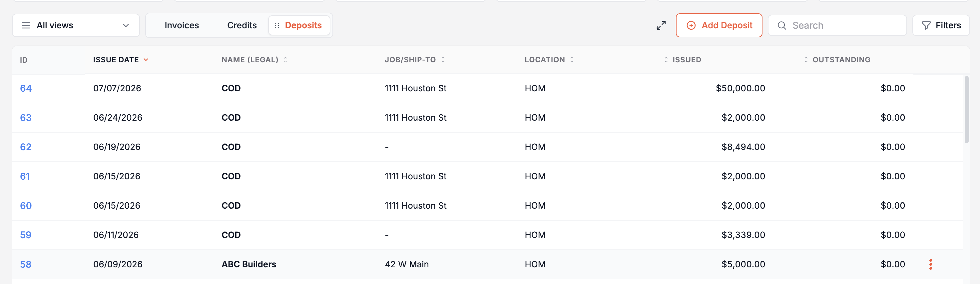Image resolution: width=980 pixels, height=284 pixels.
Task: Click the table vertical scrollbar
Action: 966,110
